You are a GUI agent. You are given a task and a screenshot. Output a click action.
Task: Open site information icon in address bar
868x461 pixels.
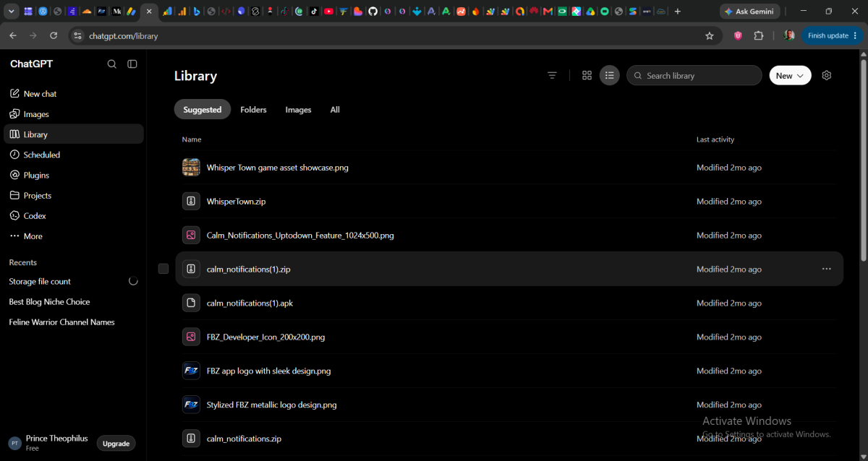tap(78, 35)
